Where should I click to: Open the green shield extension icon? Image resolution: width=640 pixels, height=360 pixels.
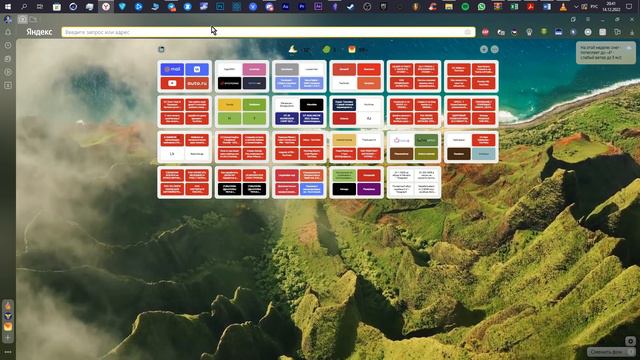tap(544, 32)
